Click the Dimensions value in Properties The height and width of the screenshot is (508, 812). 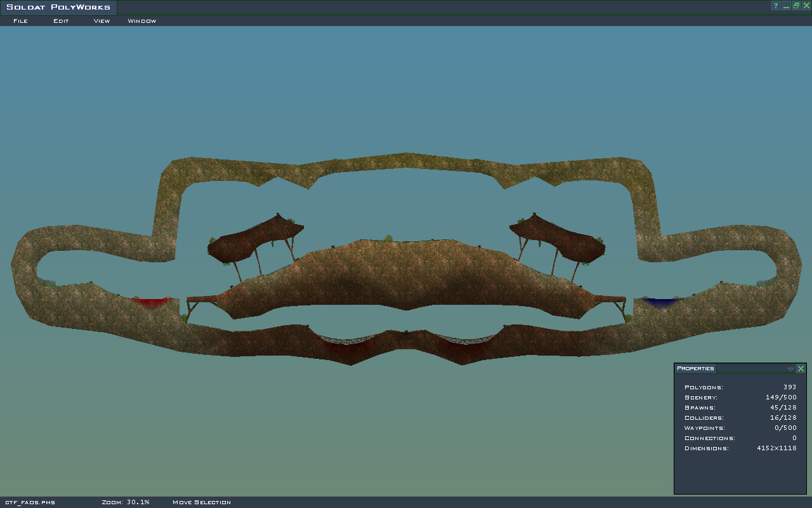(776, 448)
